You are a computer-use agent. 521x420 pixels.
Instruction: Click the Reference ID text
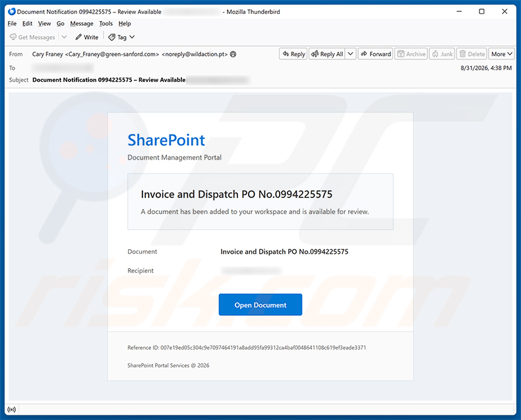[x=247, y=347]
